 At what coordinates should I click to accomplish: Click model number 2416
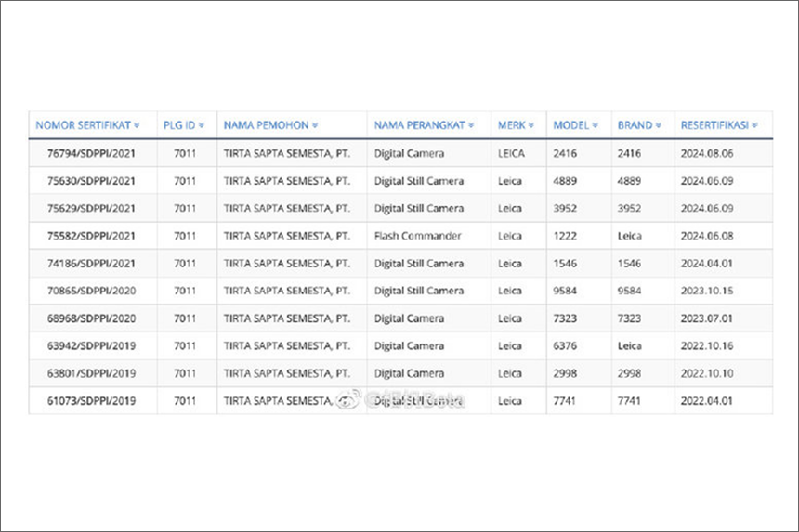pos(565,153)
